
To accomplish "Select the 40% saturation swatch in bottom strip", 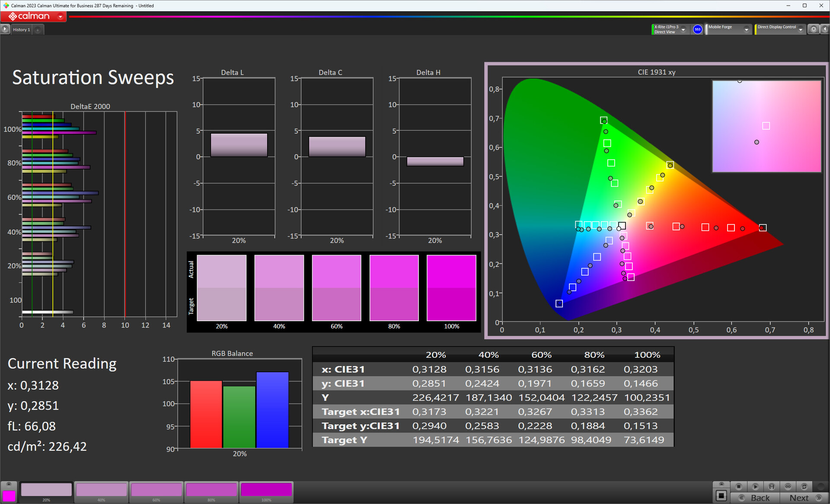I will point(101,492).
